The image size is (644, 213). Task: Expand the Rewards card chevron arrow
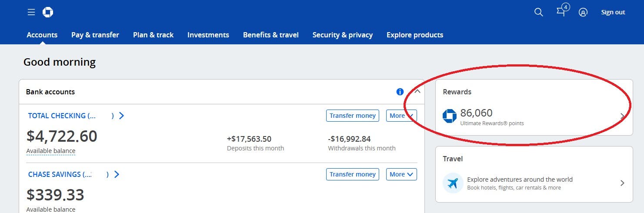click(622, 116)
